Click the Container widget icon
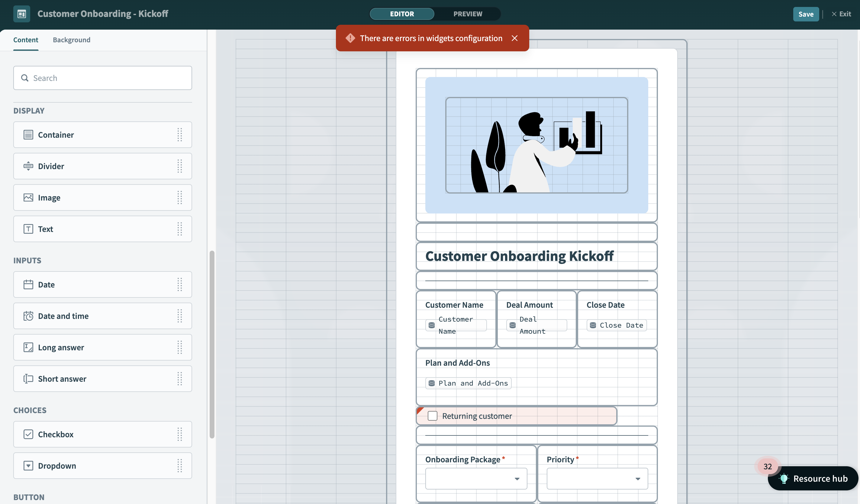The height and width of the screenshot is (504, 860). coord(28,135)
